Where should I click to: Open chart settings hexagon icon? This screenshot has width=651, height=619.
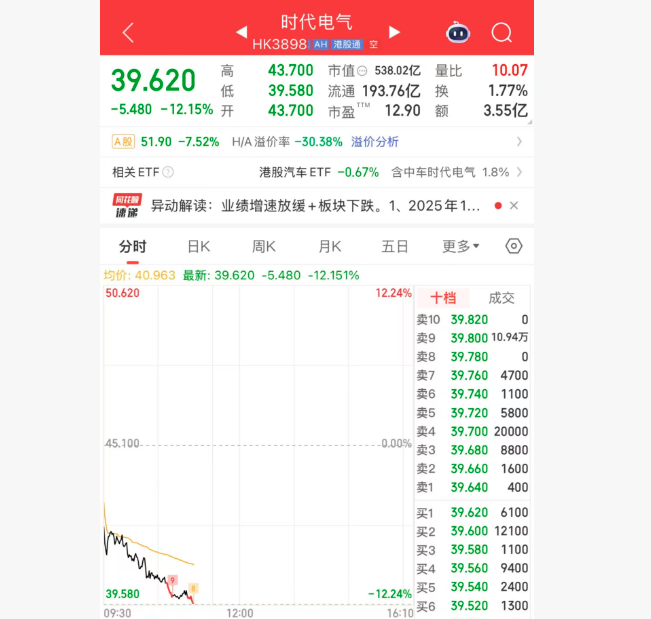click(x=514, y=246)
